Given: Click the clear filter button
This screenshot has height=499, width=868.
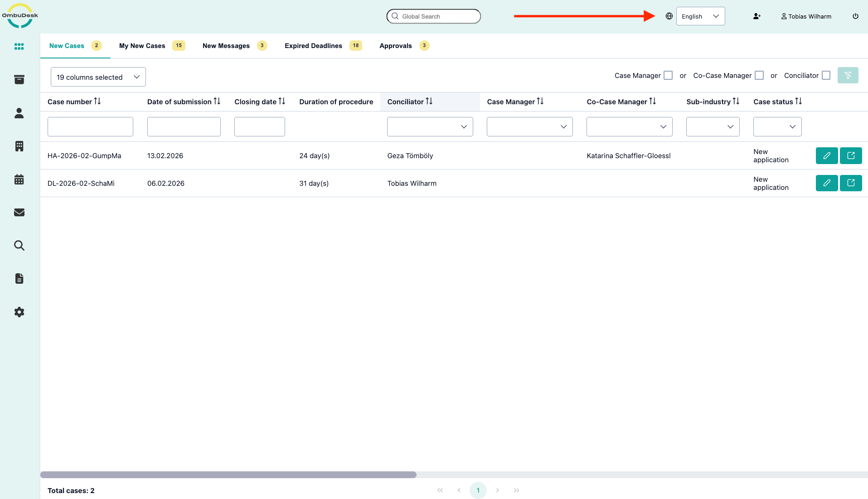Looking at the screenshot, I should (x=848, y=76).
